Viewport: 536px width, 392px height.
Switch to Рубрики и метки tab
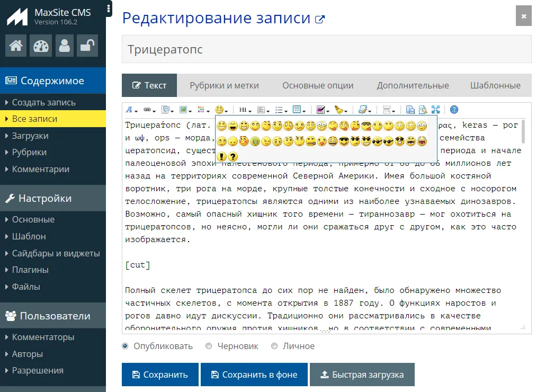224,85
